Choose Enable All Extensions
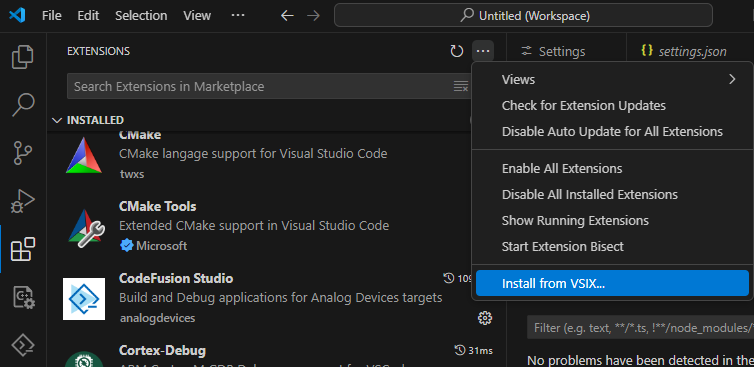Viewport: 754px width, 367px height. tap(612, 169)
